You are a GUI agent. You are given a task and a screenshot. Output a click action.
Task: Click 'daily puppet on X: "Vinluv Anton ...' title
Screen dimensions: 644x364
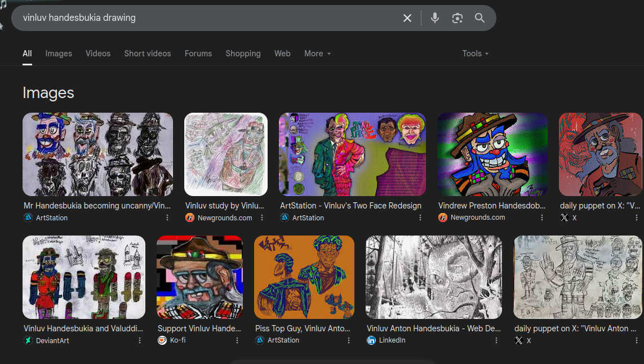click(575, 329)
